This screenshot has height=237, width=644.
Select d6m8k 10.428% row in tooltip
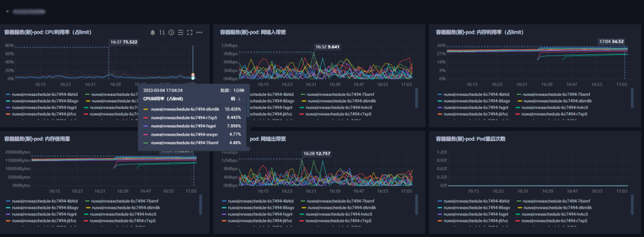tap(193, 109)
